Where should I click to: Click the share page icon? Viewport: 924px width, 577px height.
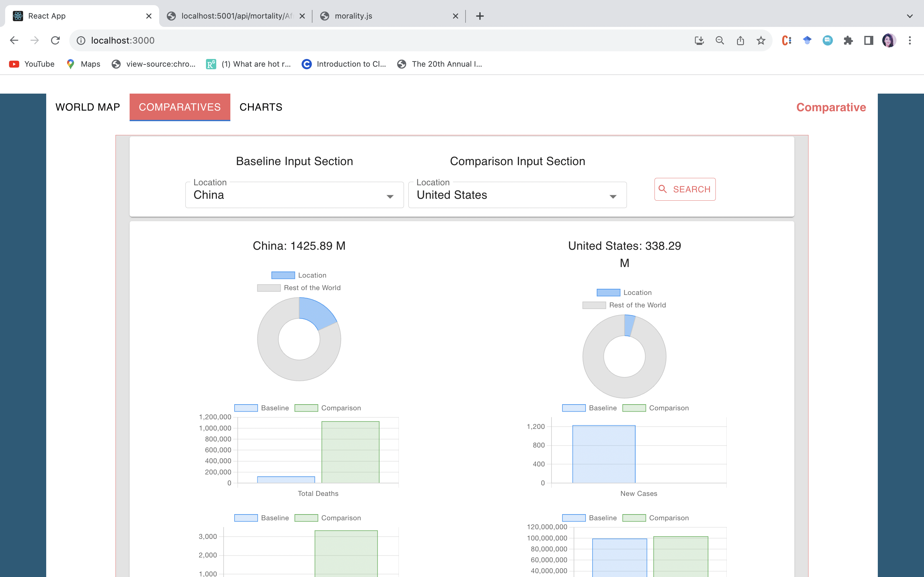(740, 40)
